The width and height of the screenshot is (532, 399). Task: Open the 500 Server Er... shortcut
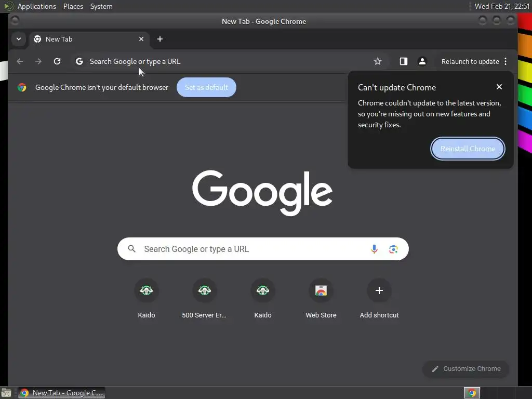(x=204, y=299)
